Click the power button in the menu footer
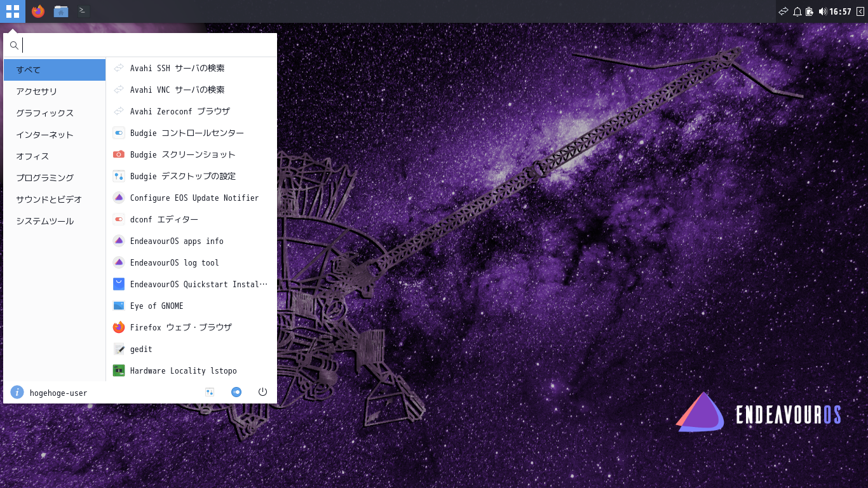Viewport: 868px width, 488px height. (263, 392)
